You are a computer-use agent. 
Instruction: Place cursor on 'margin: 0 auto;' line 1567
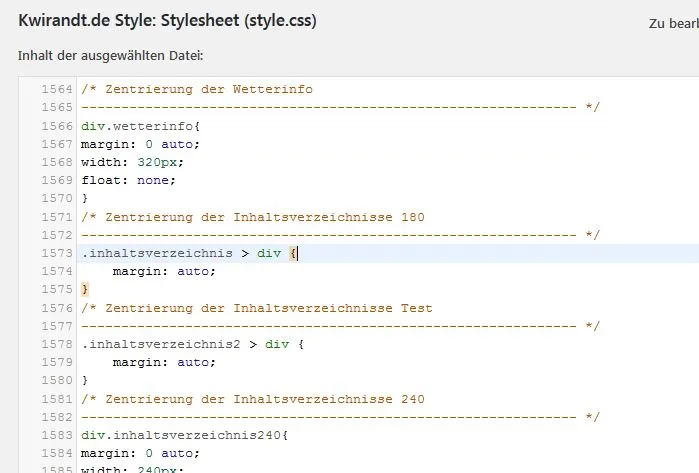click(140, 144)
